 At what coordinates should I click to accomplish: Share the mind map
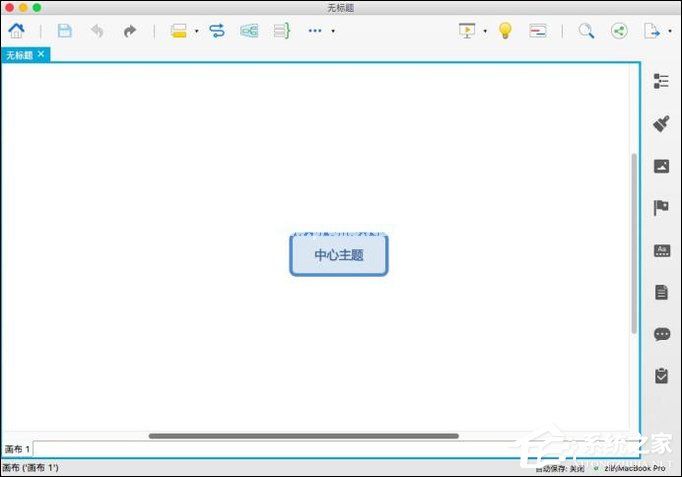coord(619,31)
